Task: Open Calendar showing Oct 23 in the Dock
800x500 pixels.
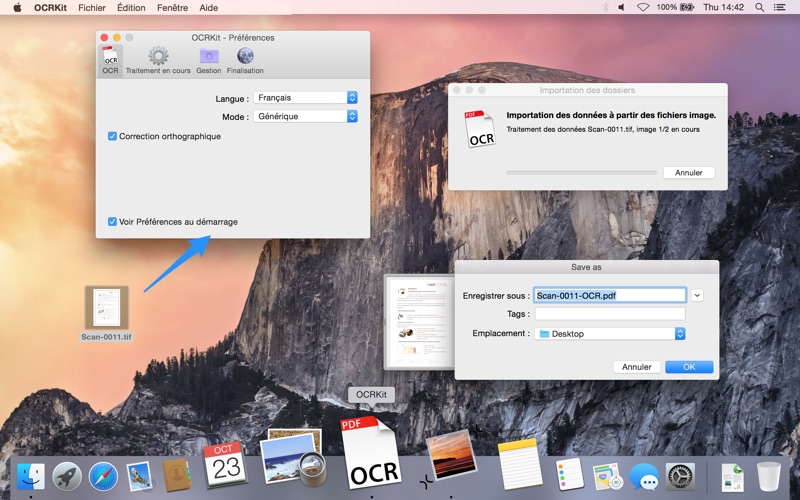Action: click(225, 464)
